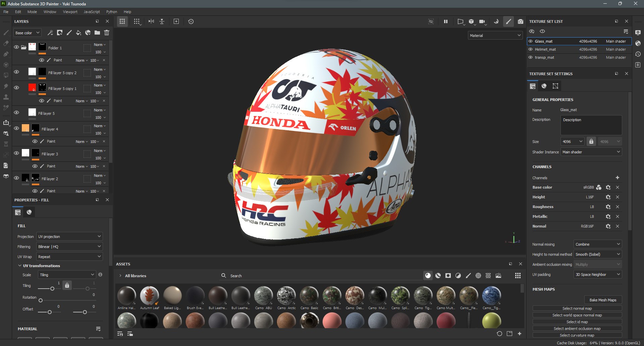Open the Mode menu

(x=32, y=12)
